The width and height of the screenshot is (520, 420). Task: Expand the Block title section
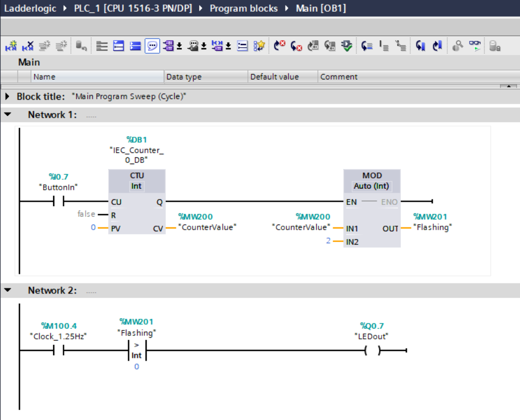click(7, 96)
